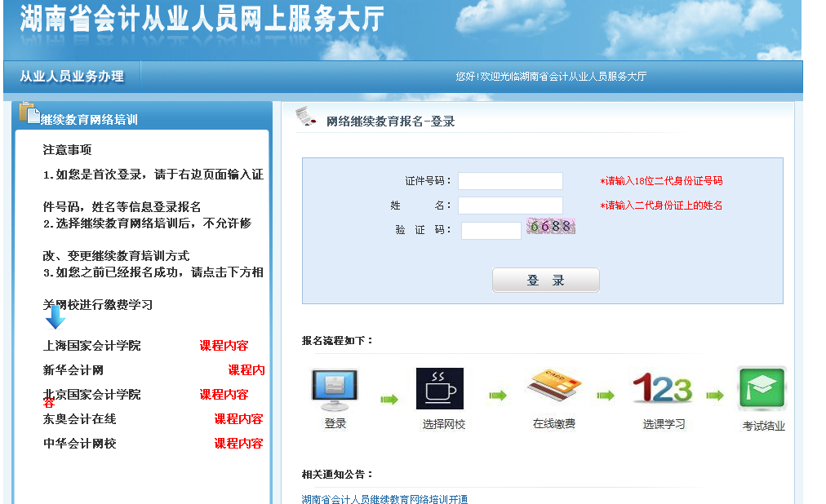Open 上海国家会计学院 school link
This screenshot has width=826, height=504.
point(91,346)
